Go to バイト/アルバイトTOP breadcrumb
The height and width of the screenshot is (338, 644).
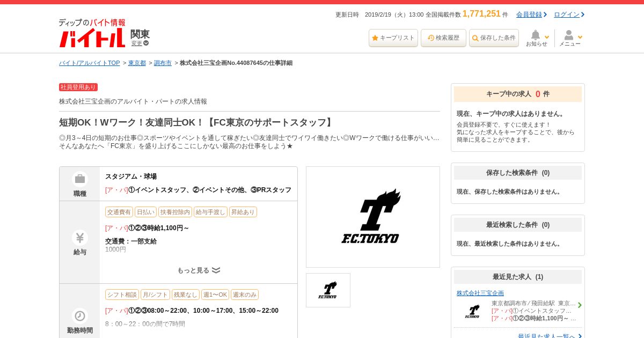pos(90,63)
